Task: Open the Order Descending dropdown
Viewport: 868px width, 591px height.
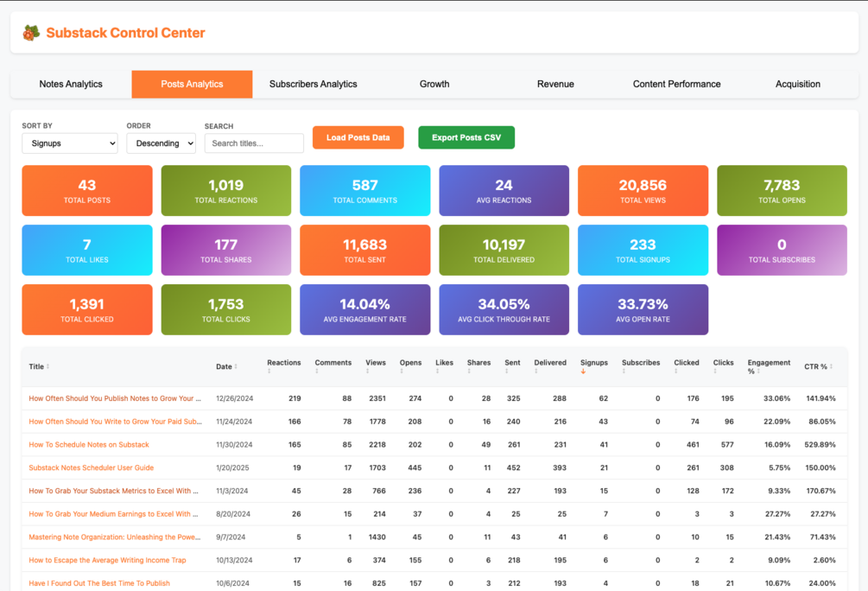Action: (162, 143)
